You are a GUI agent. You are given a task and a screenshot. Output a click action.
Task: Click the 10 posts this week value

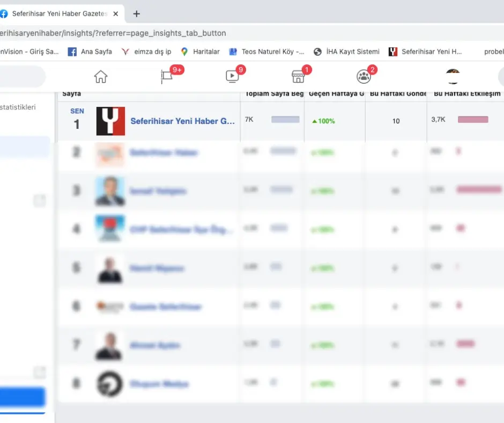pos(396,121)
